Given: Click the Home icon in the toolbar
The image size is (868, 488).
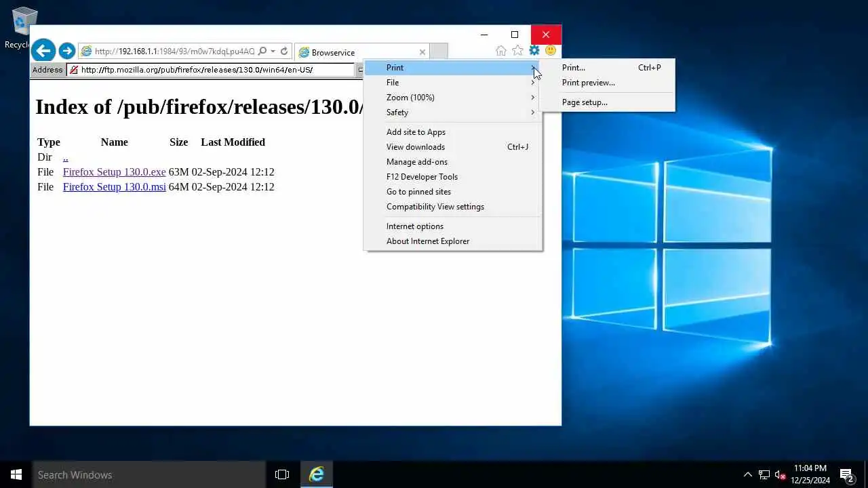Looking at the screenshot, I should pos(501,51).
